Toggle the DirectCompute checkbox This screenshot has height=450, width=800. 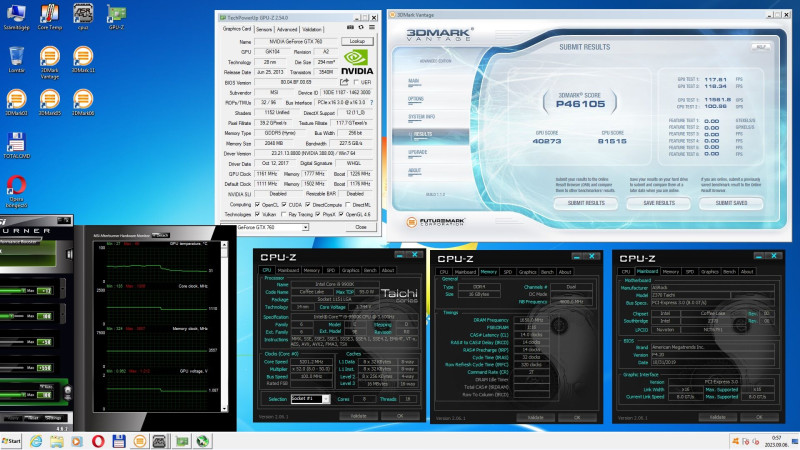click(x=308, y=205)
